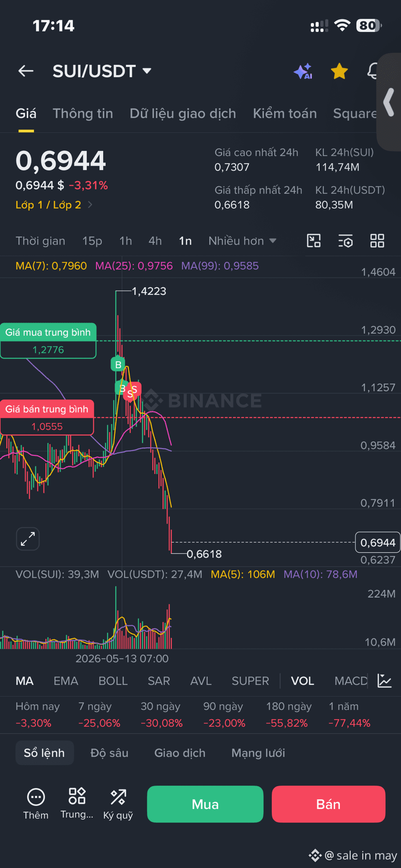The width and height of the screenshot is (401, 868).
Task: Tap the 90 ngày -23,00% performance
Action: (x=224, y=715)
